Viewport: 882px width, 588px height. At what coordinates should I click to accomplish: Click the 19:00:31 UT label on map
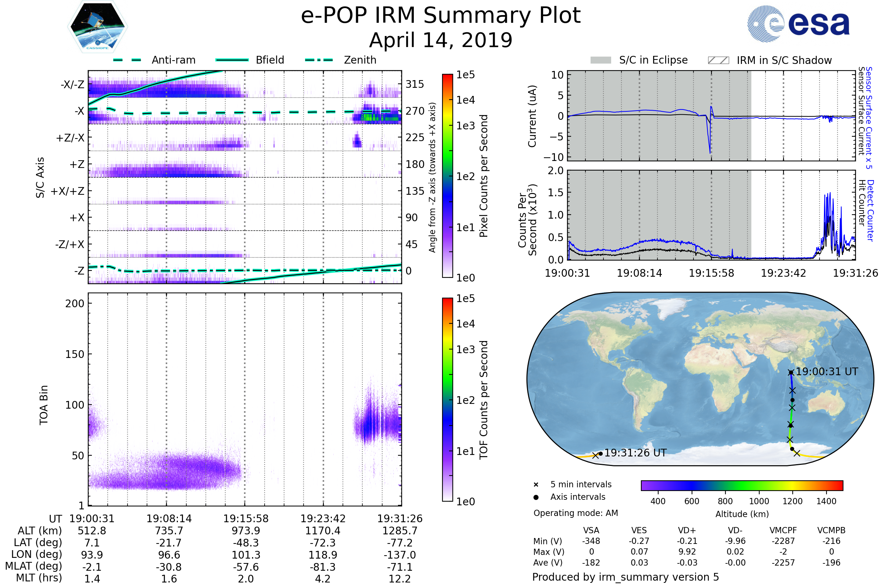pyautogui.click(x=827, y=372)
